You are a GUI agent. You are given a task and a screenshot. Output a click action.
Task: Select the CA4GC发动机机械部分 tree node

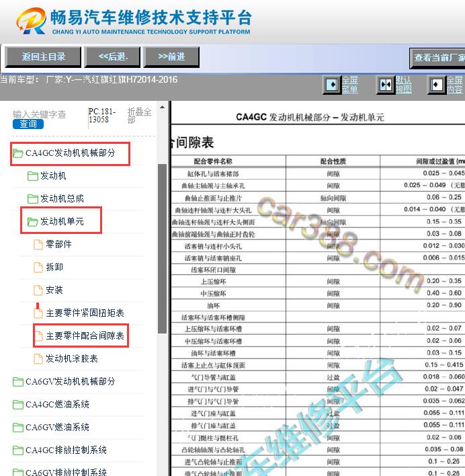70,153
